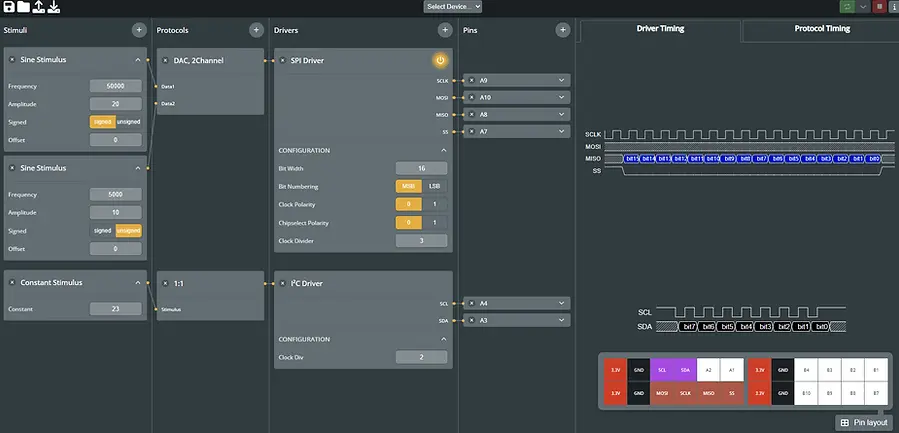Click the Pin layout button
Viewport: 899px width, 433px height.
[x=865, y=423]
